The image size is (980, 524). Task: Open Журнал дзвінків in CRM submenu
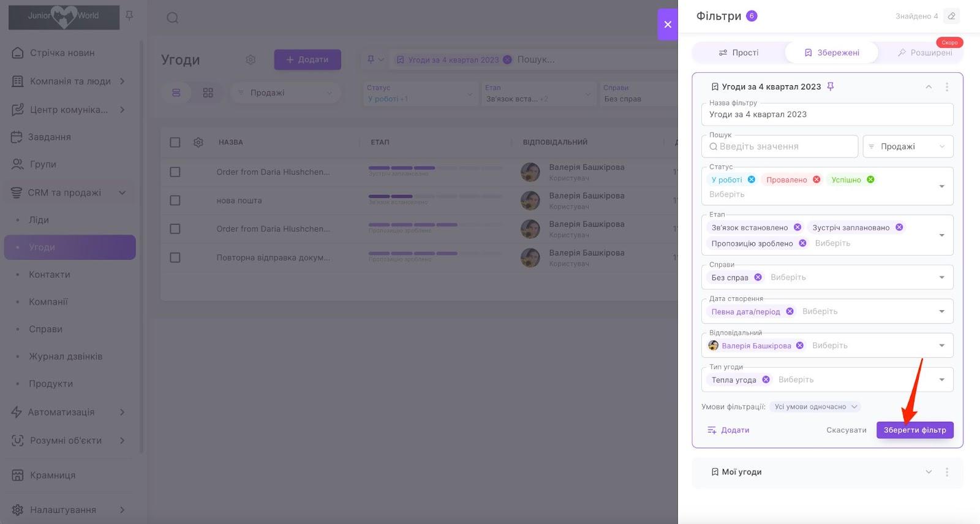[x=66, y=356]
